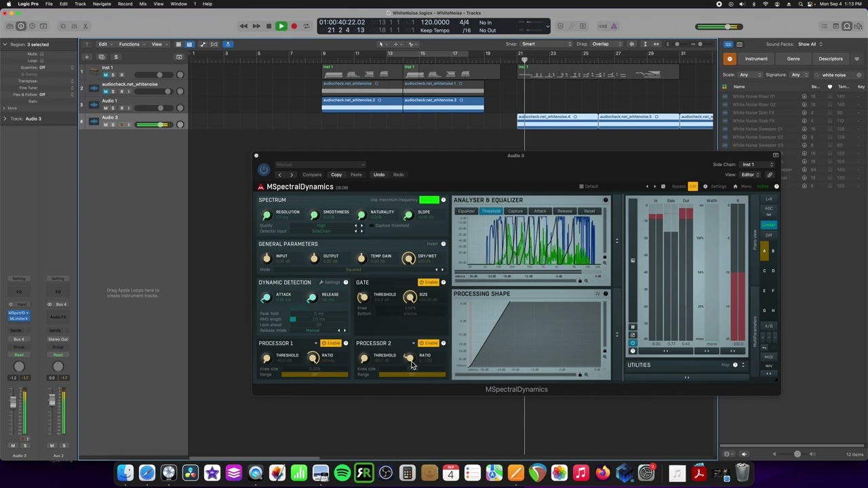Add a new track with plus button
Image resolution: width=868 pixels, height=488 pixels.
pos(87,57)
